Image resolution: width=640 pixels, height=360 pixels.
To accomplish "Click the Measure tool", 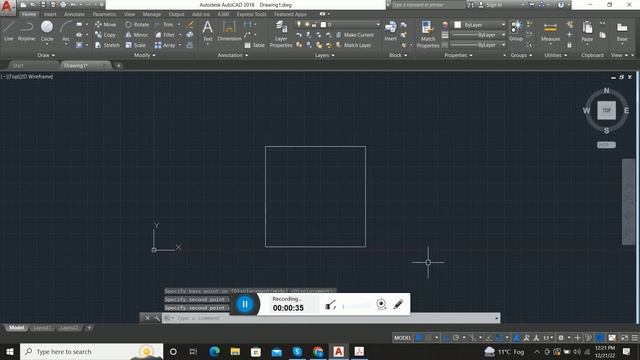I will pyautogui.click(x=550, y=32).
